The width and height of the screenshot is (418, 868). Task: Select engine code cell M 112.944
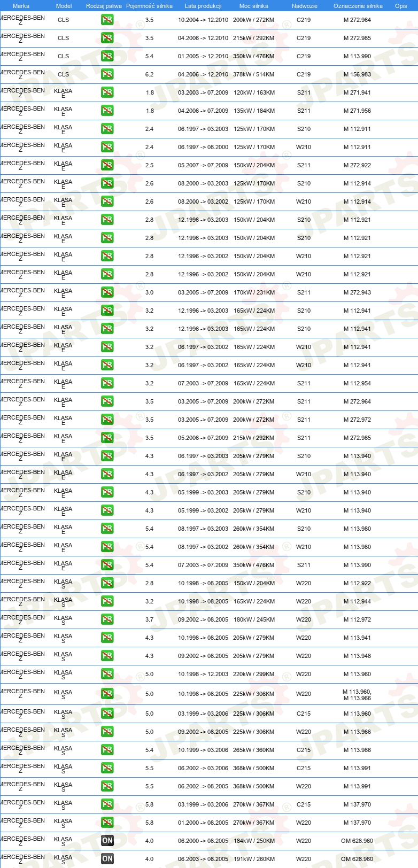pos(357,602)
